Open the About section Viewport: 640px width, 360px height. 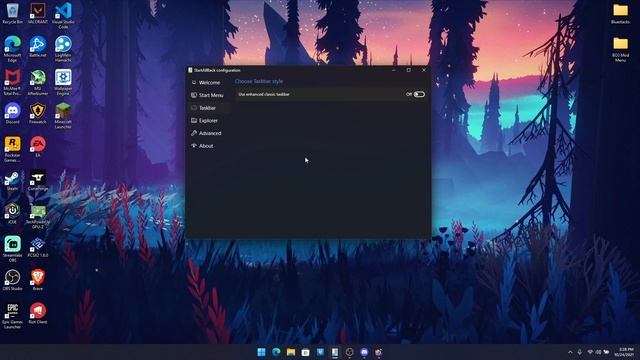[209, 146]
